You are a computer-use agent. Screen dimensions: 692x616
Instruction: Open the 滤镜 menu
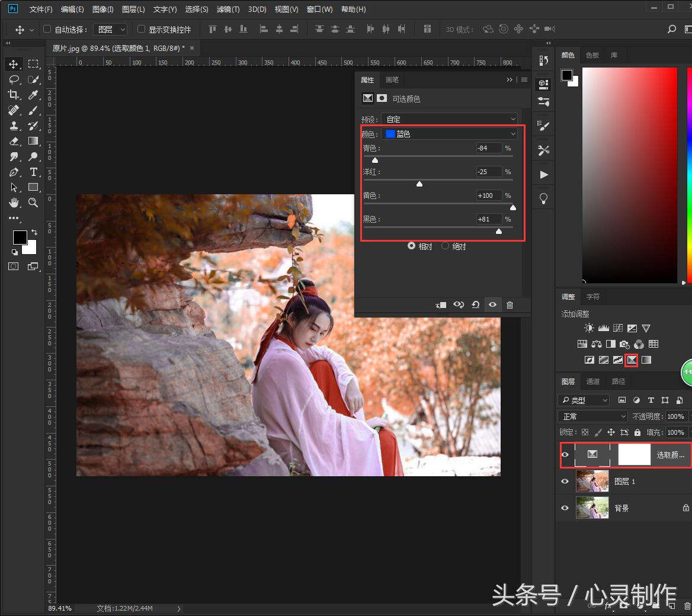228,9
